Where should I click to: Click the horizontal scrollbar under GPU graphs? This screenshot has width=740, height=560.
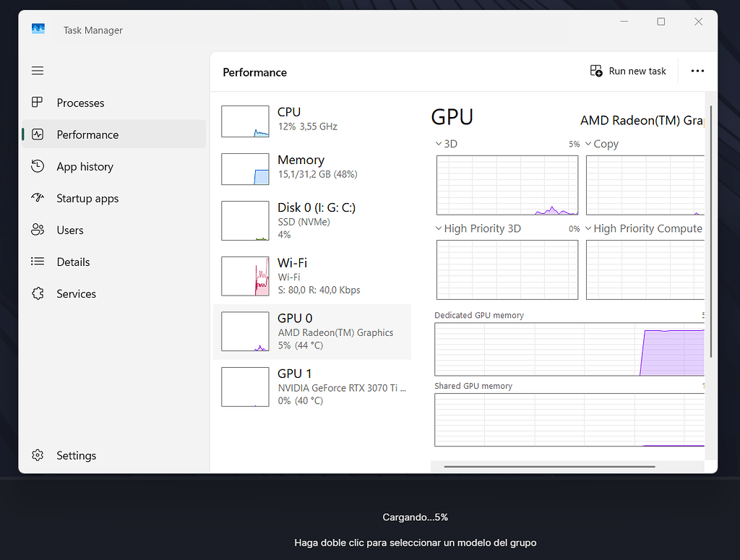tap(549, 467)
